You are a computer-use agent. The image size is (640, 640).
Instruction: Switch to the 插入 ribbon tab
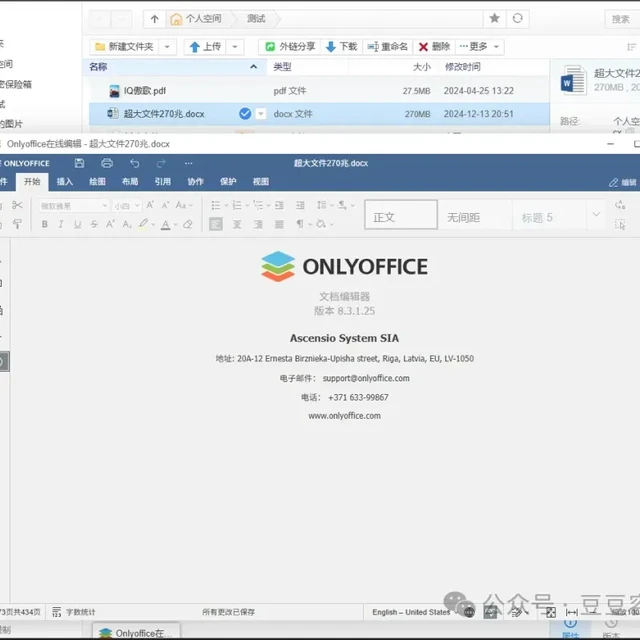click(x=65, y=182)
